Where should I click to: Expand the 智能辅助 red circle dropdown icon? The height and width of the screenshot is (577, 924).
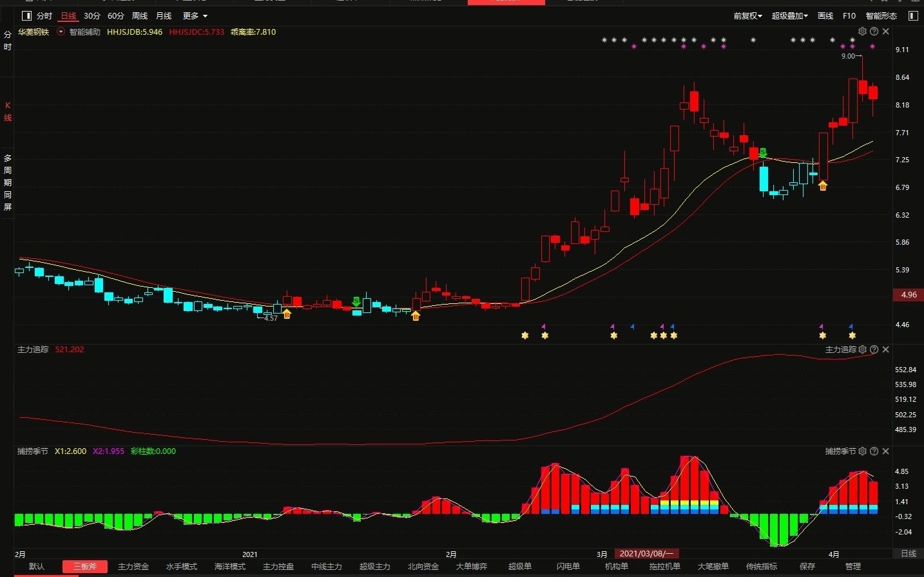tap(61, 32)
